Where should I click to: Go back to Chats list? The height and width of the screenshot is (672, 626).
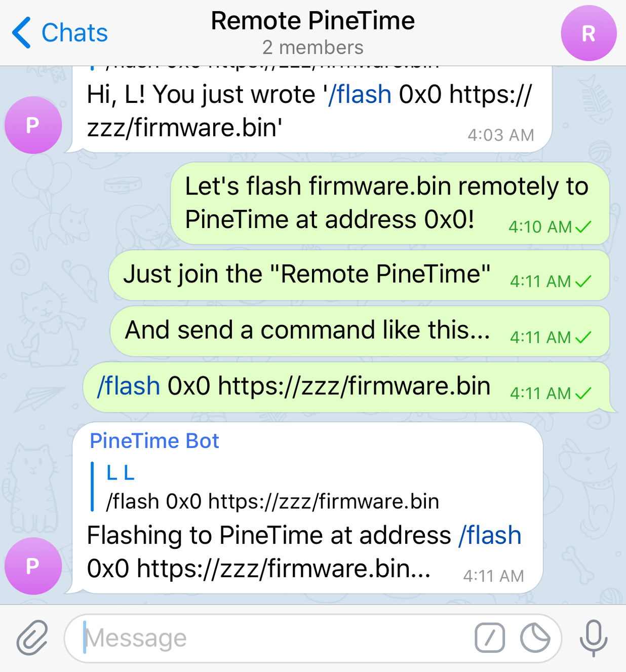[x=60, y=32]
